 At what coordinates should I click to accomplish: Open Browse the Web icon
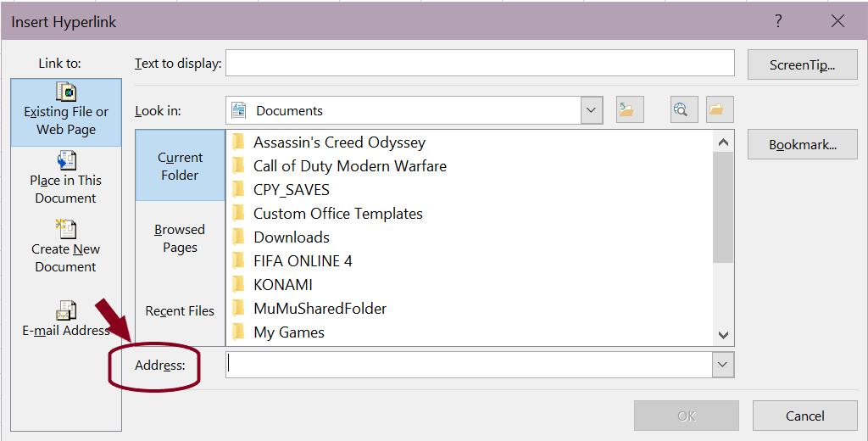(x=684, y=109)
